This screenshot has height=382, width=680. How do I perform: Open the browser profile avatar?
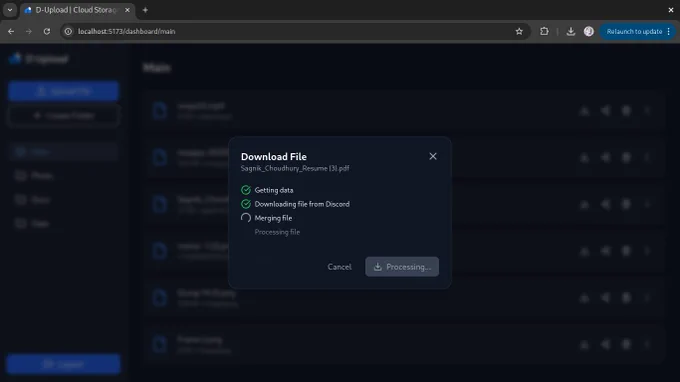click(x=588, y=31)
